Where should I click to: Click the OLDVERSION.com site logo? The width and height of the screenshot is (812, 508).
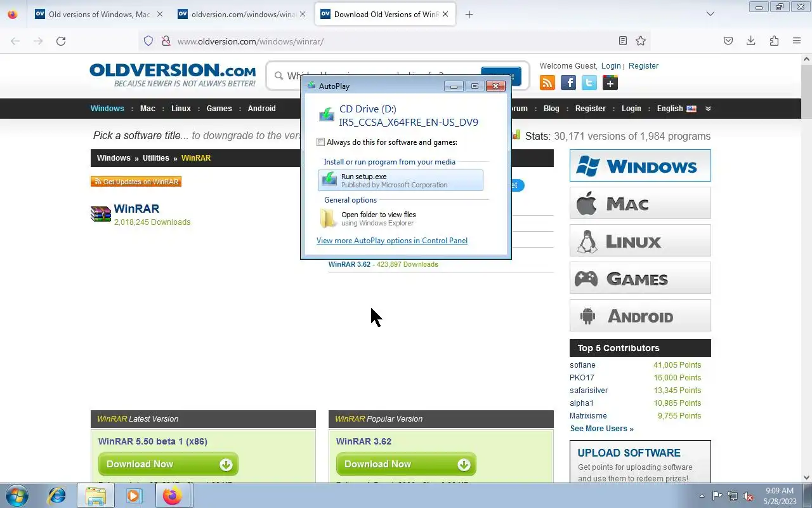point(173,74)
